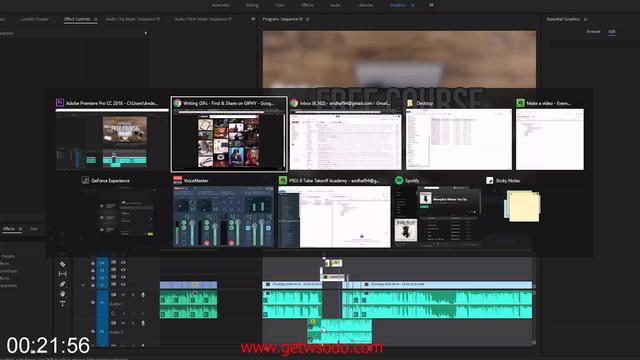
Task: Select the GIPHY Chrome window thumbnail
Action: pyautogui.click(x=229, y=140)
